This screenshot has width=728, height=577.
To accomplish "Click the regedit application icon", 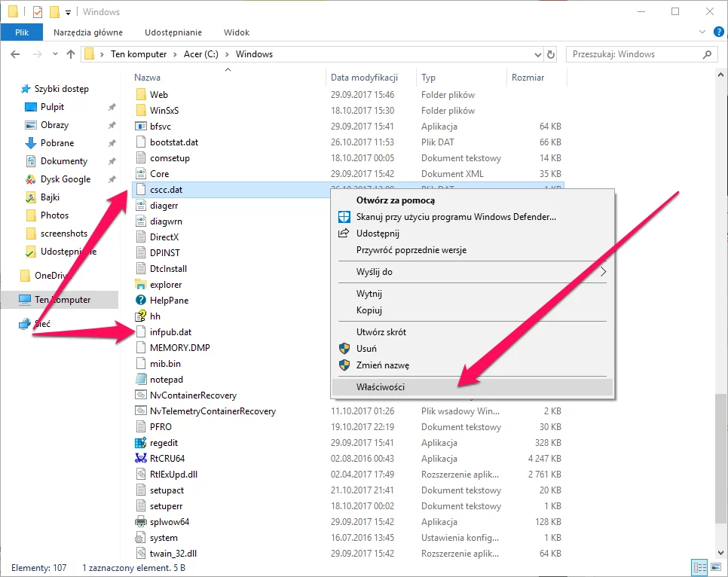I will coord(141,443).
